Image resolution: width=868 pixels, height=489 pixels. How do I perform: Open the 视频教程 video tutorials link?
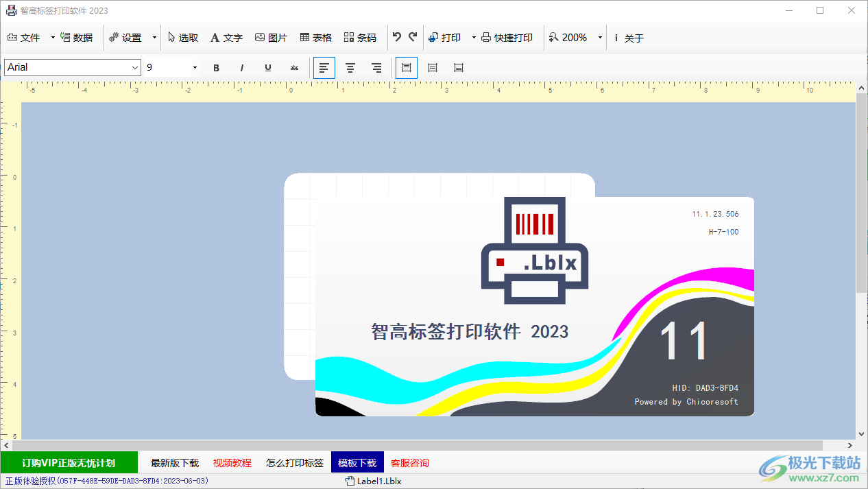click(232, 462)
